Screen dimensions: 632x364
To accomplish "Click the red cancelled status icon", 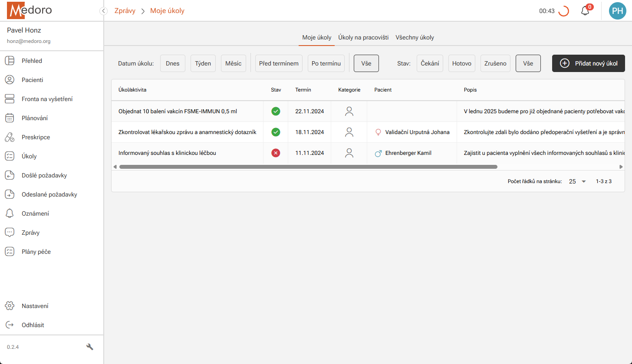I will click(x=276, y=153).
